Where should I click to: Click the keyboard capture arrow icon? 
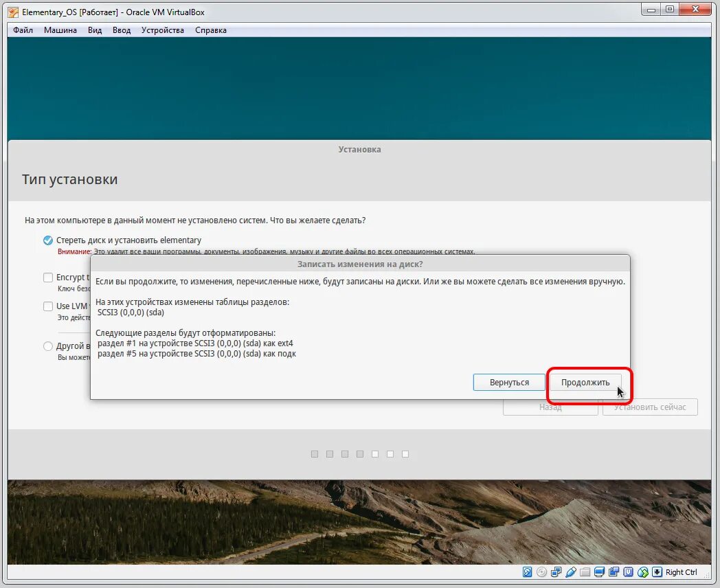tap(657, 572)
